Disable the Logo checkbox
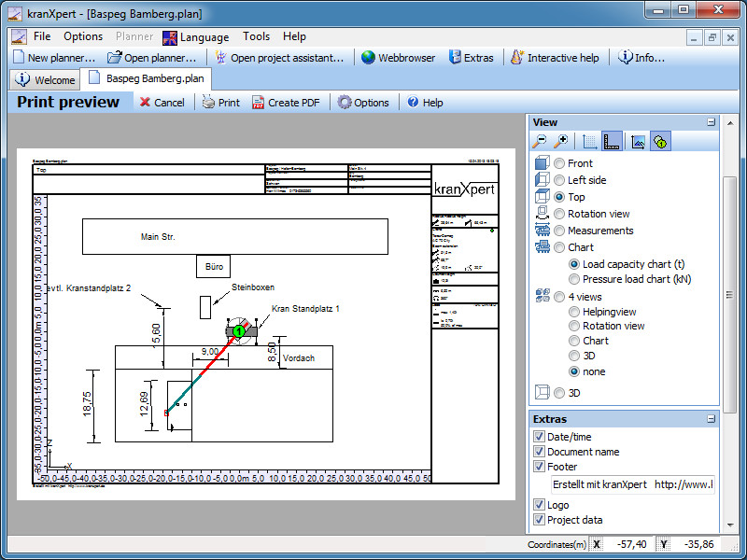 tap(539, 505)
